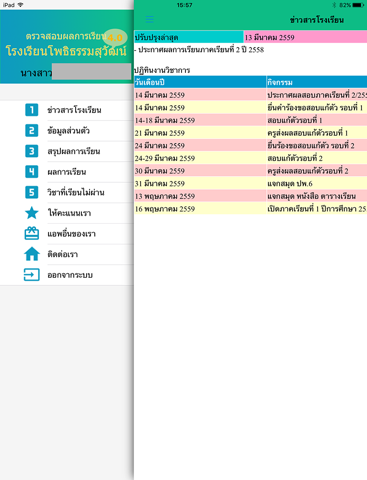Screen dimensions: 367x480
Task: Select the 24 มีนาคม 2559 date cell
Action: tap(200, 146)
